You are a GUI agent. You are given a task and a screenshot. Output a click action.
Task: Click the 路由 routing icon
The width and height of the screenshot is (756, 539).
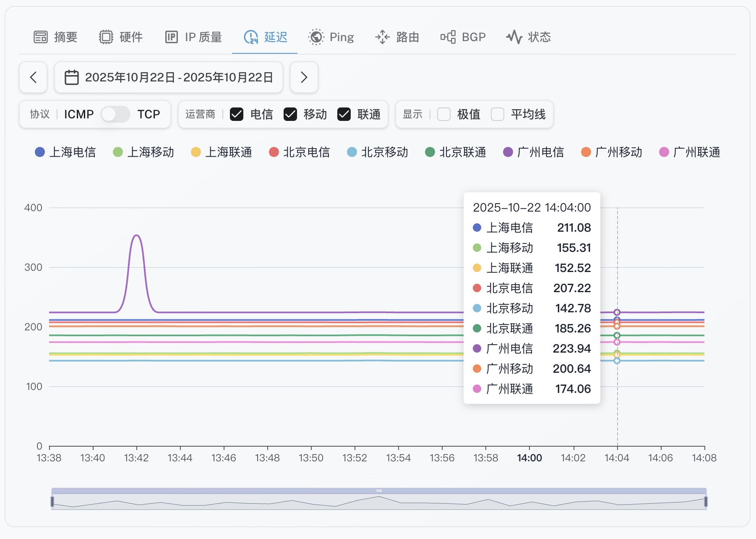382,37
